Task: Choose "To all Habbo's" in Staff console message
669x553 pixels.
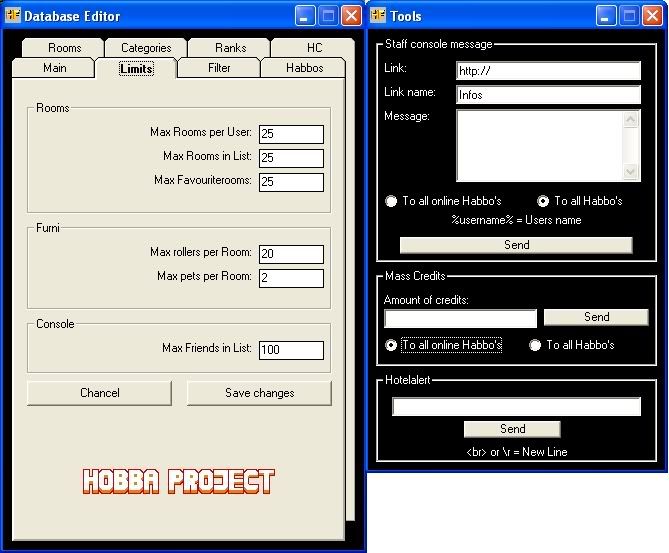Action: click(544, 201)
